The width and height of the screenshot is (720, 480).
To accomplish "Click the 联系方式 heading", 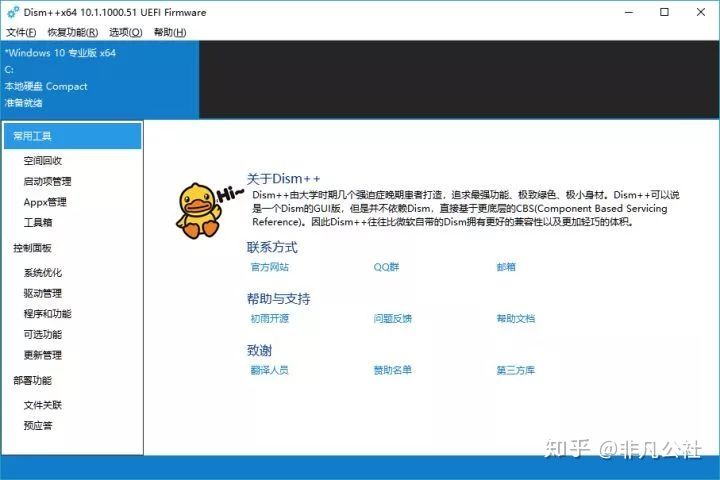I will coord(272,248).
